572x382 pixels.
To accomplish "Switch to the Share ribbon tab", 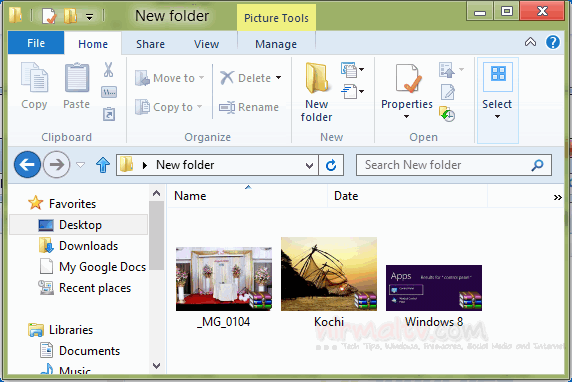I will pos(150,44).
